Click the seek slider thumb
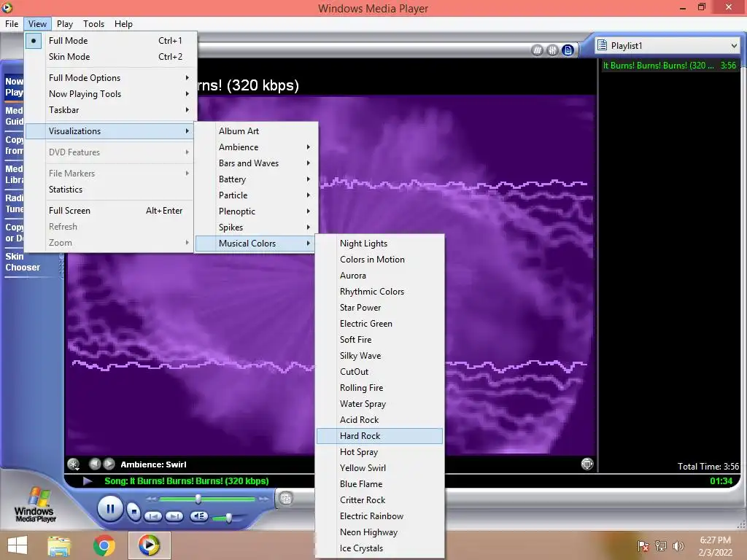Image resolution: width=747 pixels, height=560 pixels. click(x=198, y=499)
